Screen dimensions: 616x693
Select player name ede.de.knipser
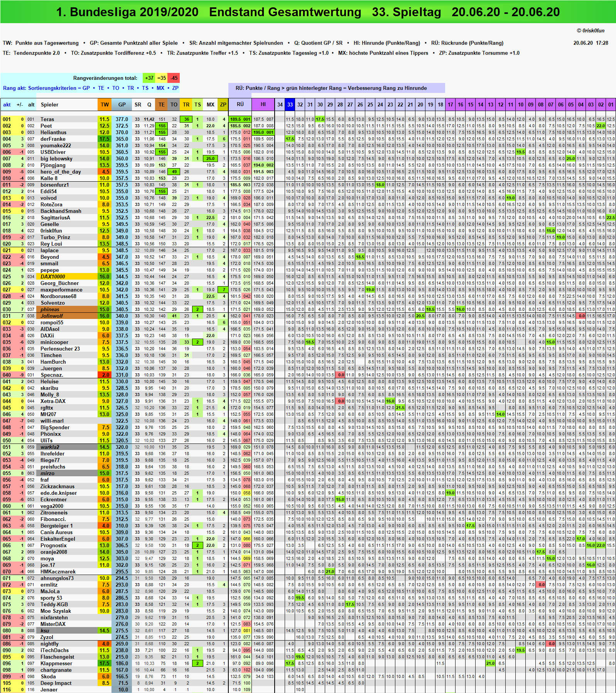pos(59,493)
